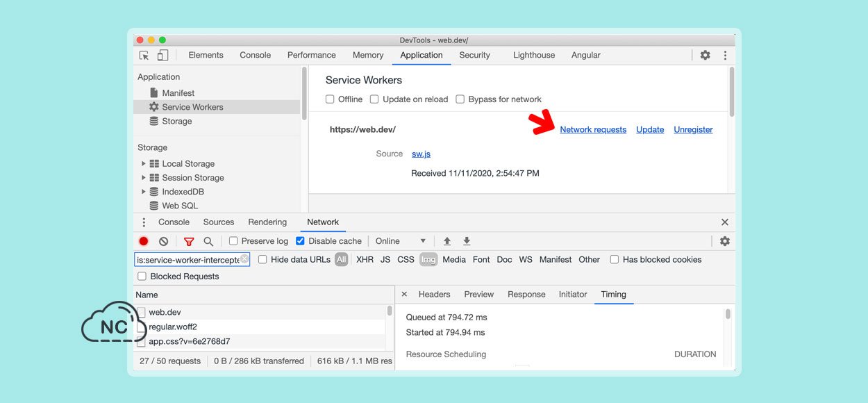Screen dimensions: 868x403
Task: Clear the network log
Action: [x=163, y=241]
